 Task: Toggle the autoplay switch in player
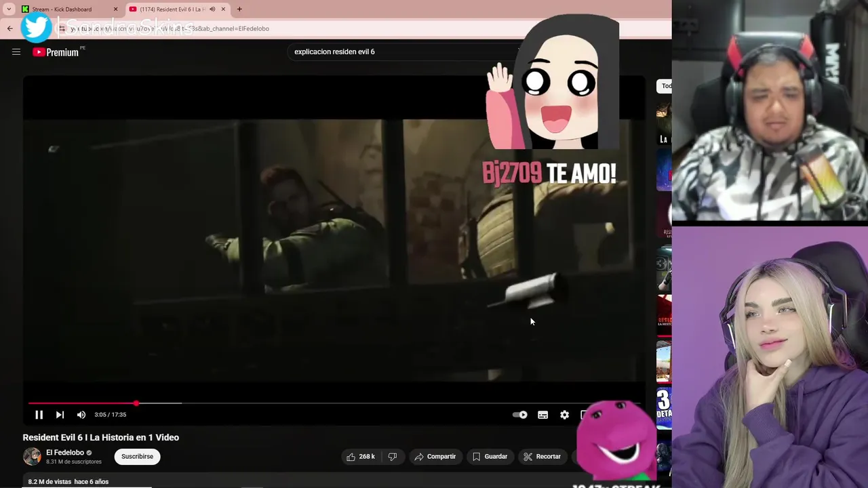(x=519, y=415)
